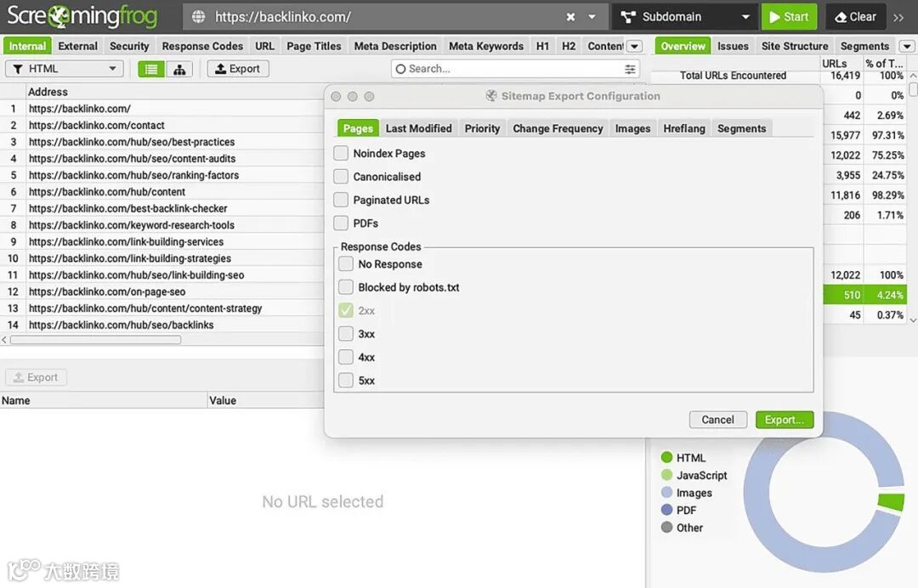
Task: Click the globe icon beside the URL field
Action: [x=199, y=17]
